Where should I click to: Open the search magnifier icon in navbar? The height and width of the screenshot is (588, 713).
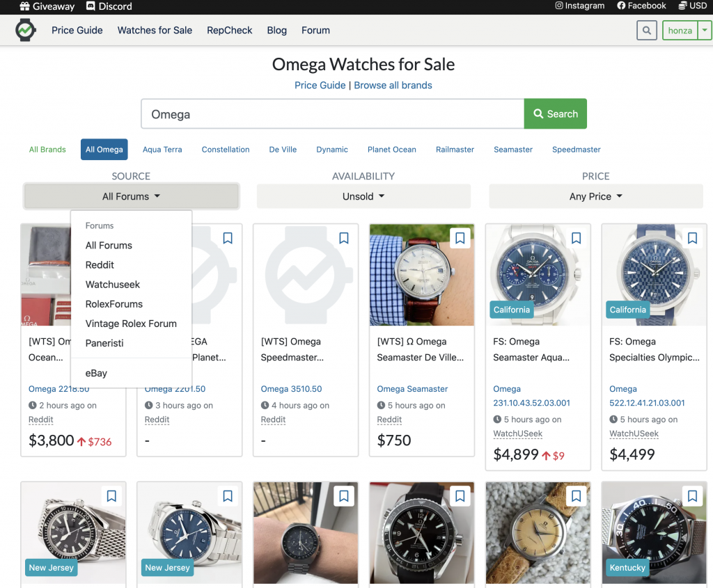647,31
